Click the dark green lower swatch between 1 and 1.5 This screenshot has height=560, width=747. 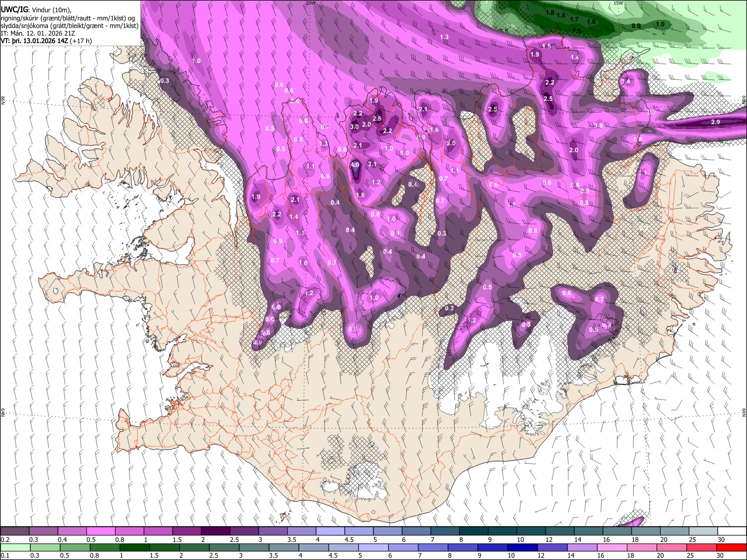(134, 547)
